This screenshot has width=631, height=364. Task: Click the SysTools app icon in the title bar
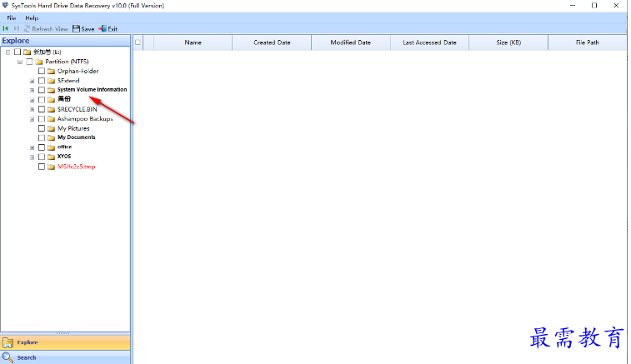[5, 5]
